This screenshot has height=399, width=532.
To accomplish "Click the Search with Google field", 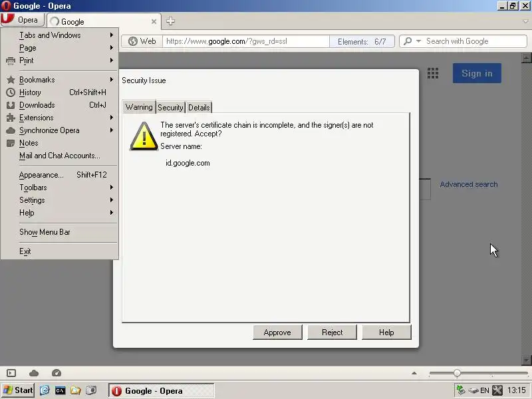I will pyautogui.click(x=475, y=41).
